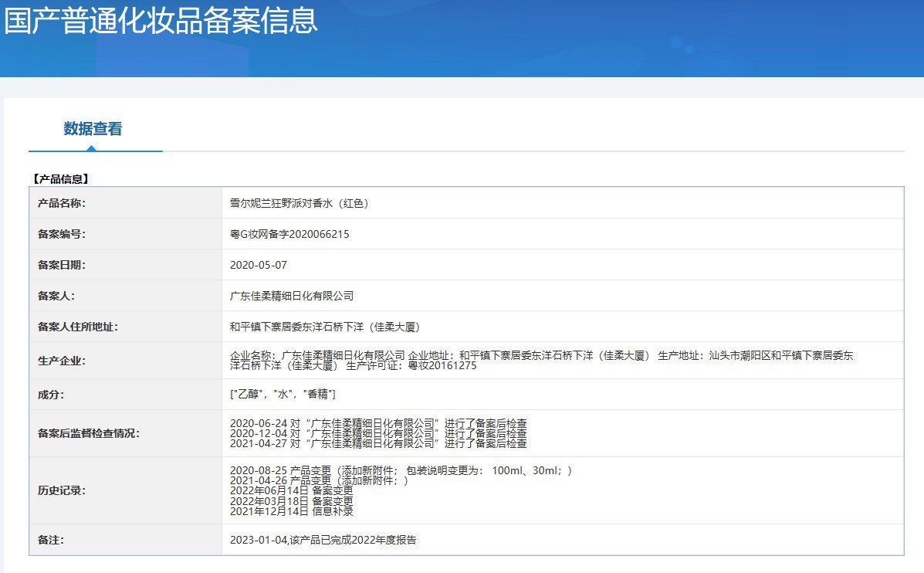
Task: Click the 企业名称 text in 生产企业 row
Action: click(x=252, y=356)
